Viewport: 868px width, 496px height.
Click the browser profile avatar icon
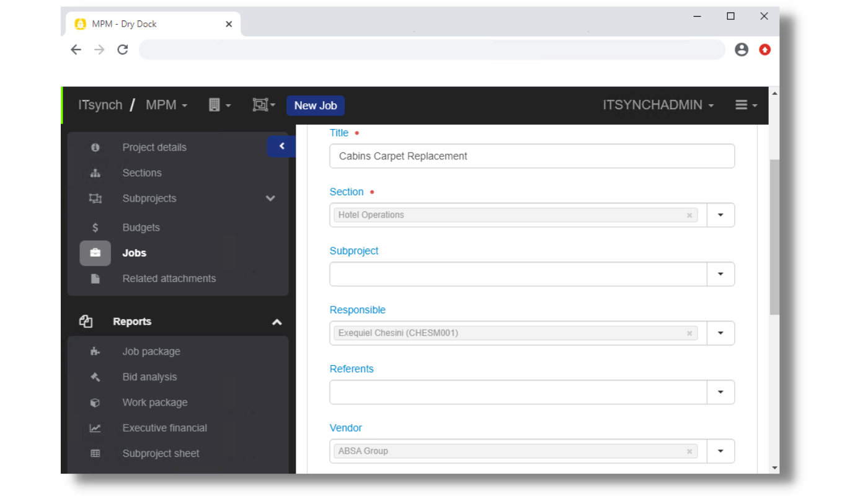(x=742, y=50)
